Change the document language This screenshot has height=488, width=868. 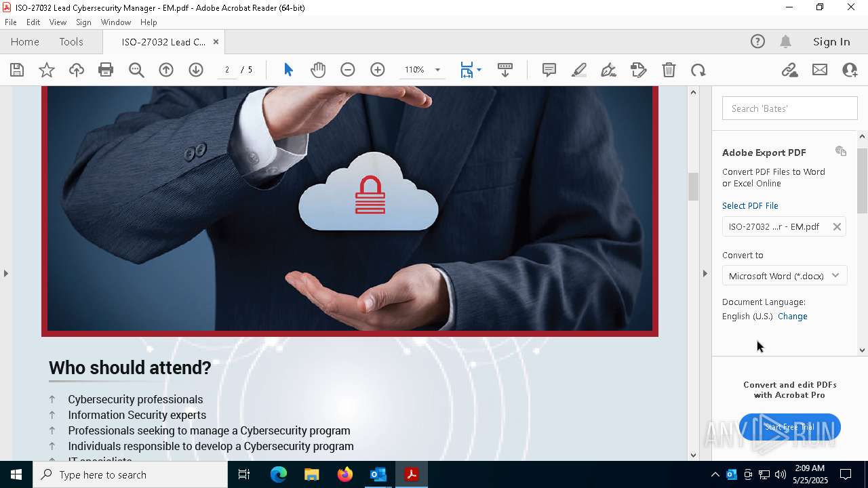tap(793, 317)
